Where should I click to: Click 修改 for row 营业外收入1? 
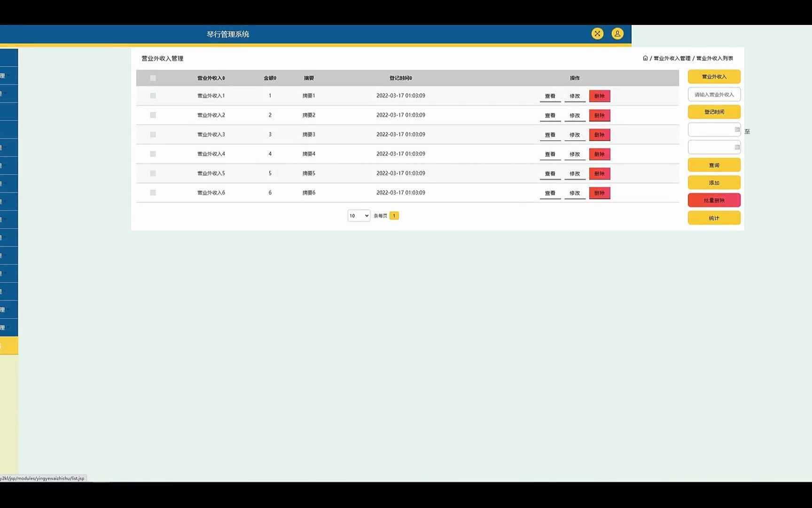click(575, 96)
